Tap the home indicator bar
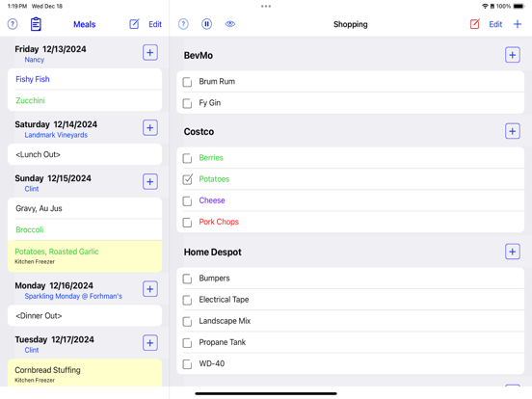The height and width of the screenshot is (399, 532). pos(266,393)
